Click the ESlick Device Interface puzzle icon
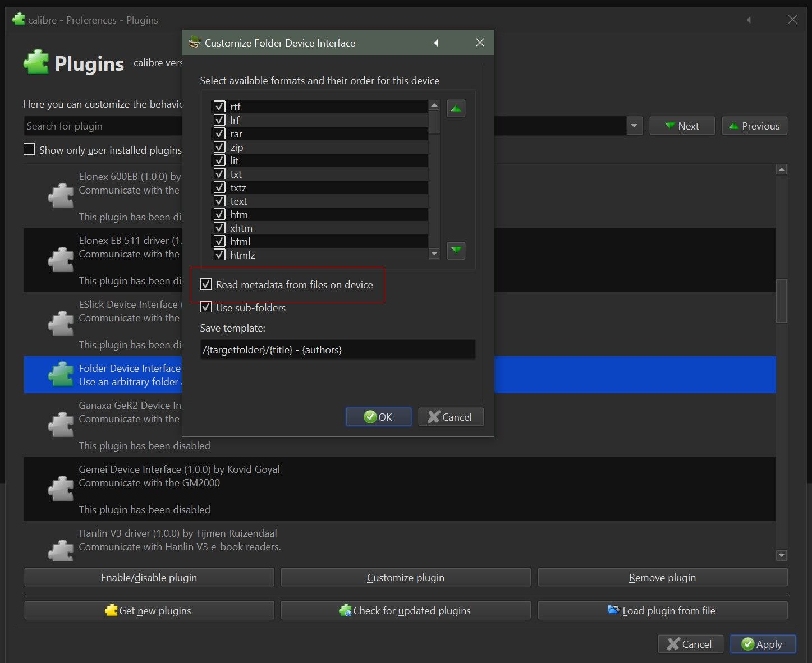Image resolution: width=812 pixels, height=663 pixels. pyautogui.click(x=61, y=324)
